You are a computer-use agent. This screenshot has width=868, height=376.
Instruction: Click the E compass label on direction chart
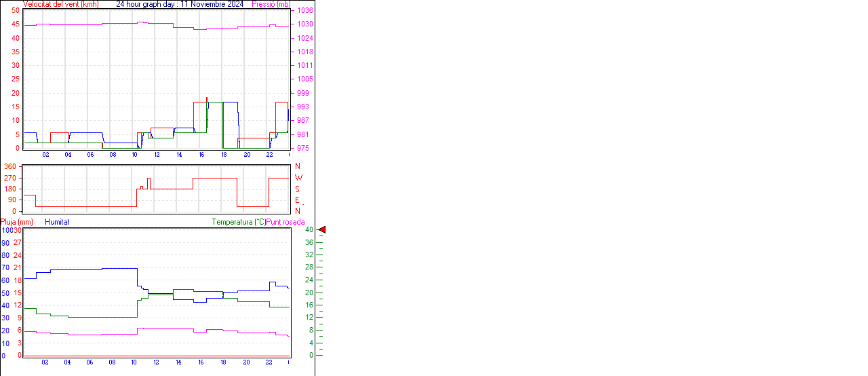[x=297, y=200]
